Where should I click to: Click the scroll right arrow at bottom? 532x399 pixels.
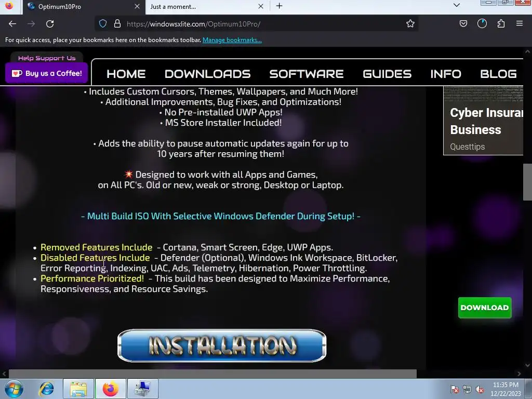[519, 374]
